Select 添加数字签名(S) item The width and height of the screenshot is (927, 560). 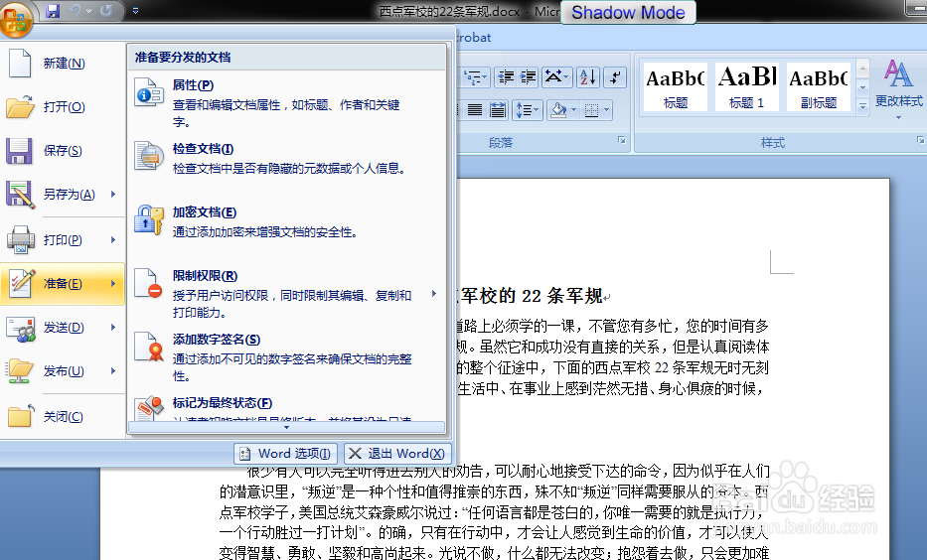287,357
